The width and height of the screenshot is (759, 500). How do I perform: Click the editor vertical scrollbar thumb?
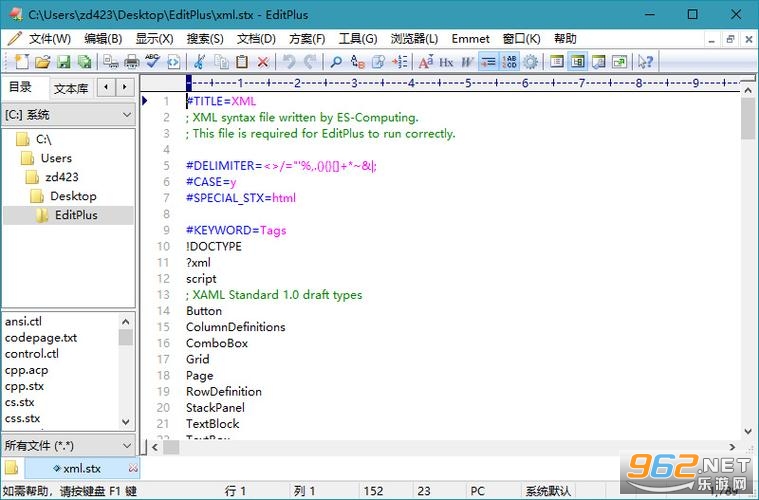click(748, 118)
